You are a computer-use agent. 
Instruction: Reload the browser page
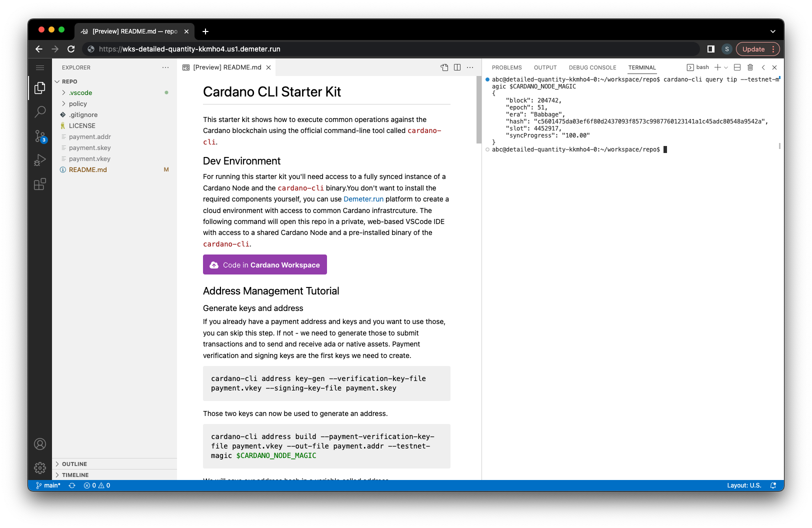[71, 49]
